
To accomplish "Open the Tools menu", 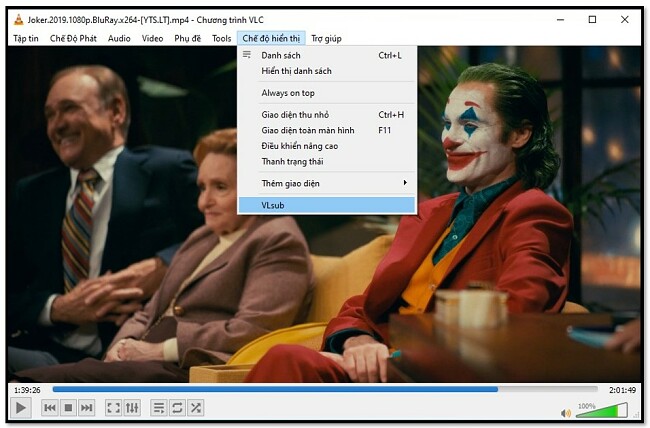I will click(x=221, y=39).
